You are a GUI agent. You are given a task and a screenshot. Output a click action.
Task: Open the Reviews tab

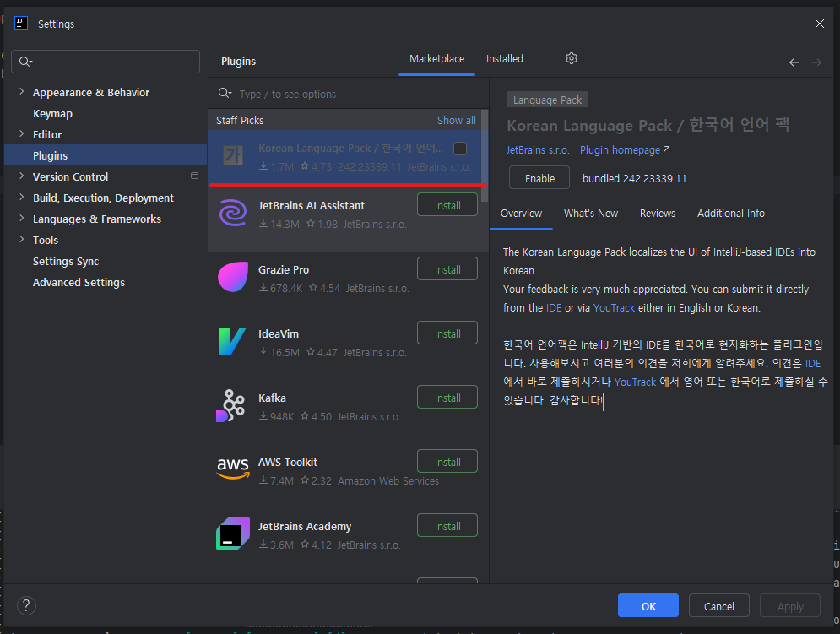point(658,214)
